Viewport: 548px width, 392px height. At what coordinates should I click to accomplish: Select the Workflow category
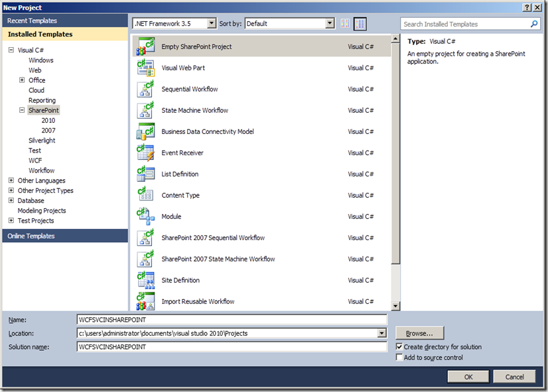[42, 170]
